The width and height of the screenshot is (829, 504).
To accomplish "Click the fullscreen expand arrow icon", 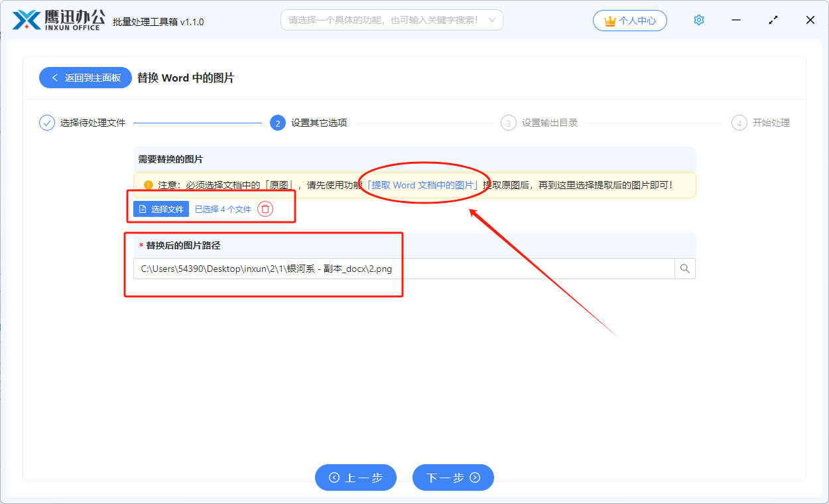I will [x=773, y=20].
